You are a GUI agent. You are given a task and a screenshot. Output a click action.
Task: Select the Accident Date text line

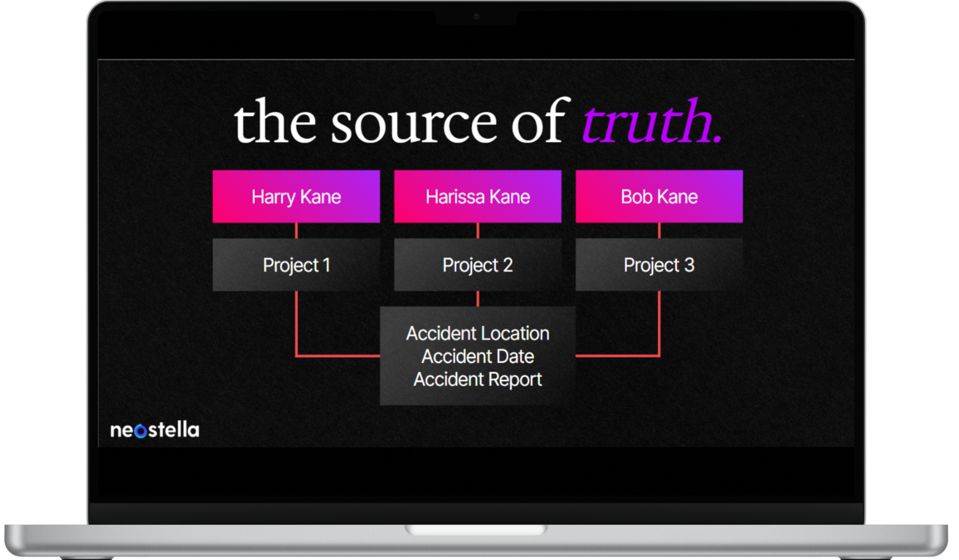click(x=477, y=356)
